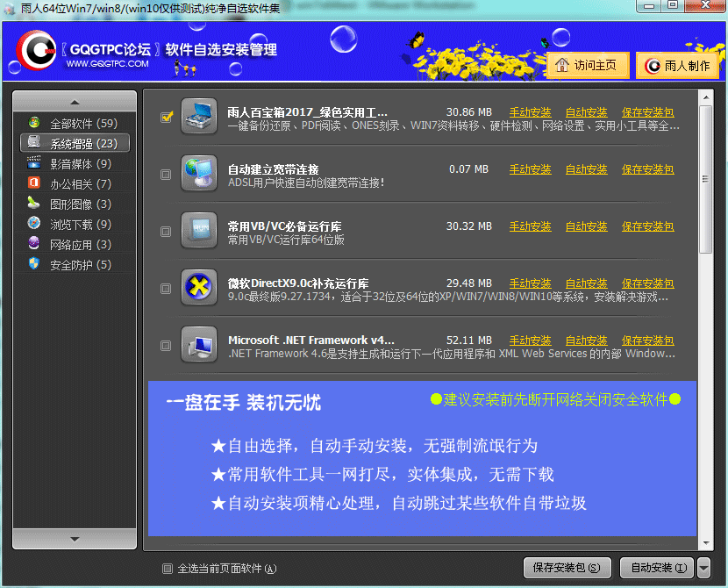Click 自动安装 link for 微软DirectX9.0c
728x588 pixels.
point(587,283)
